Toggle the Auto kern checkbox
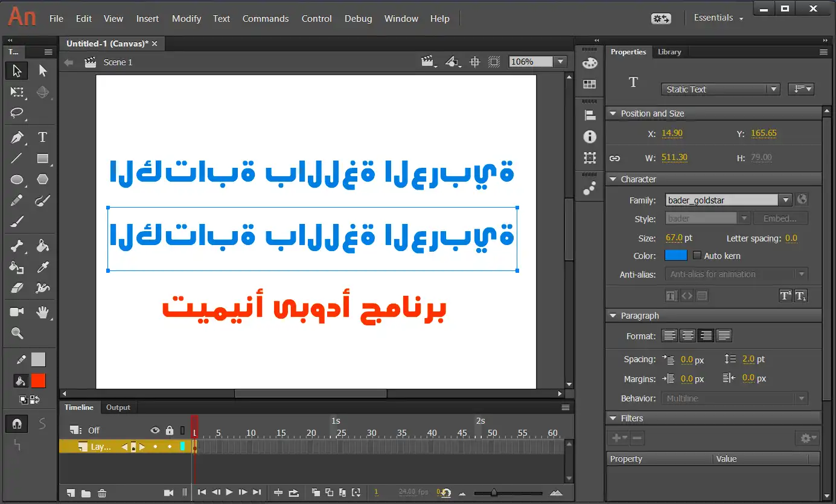 click(x=697, y=256)
